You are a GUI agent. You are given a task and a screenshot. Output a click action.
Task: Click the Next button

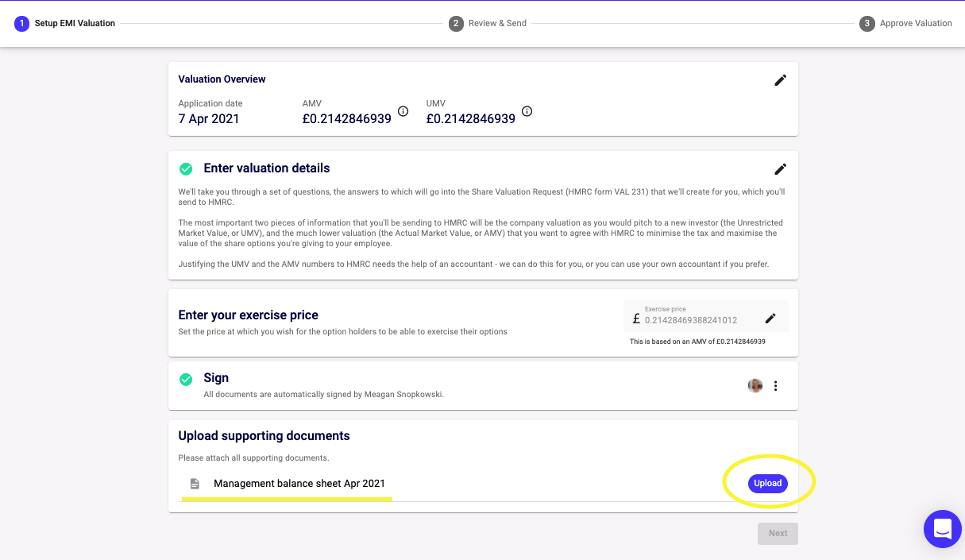(x=778, y=534)
